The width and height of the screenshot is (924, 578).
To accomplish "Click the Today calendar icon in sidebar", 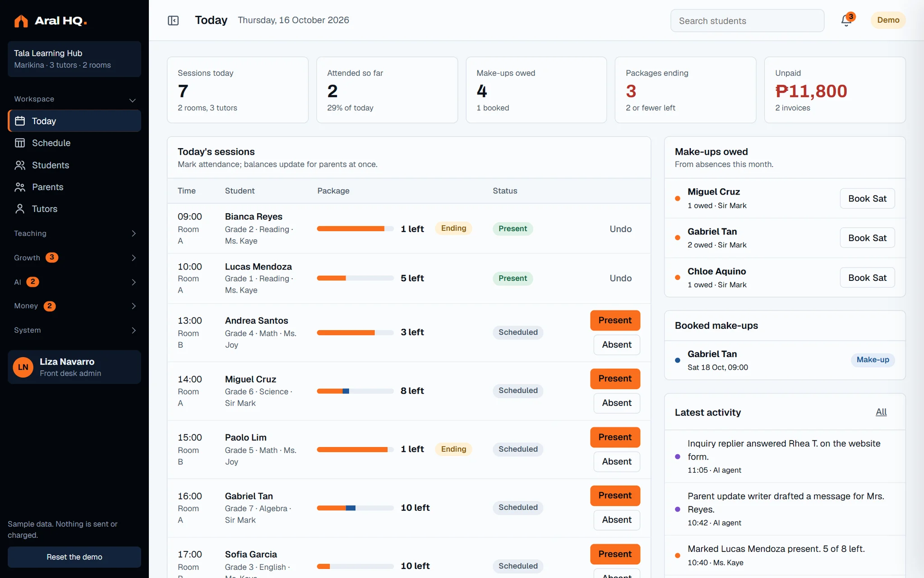I will tap(20, 121).
